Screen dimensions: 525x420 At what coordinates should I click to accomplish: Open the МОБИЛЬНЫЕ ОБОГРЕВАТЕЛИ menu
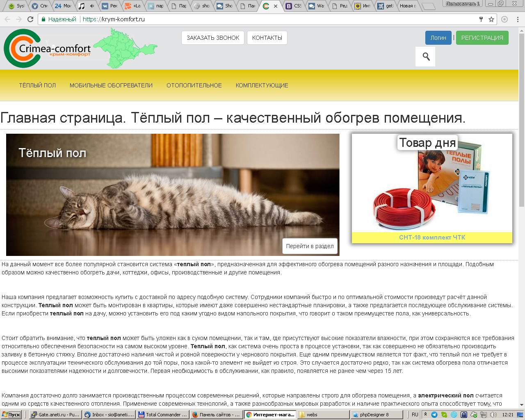tap(111, 85)
